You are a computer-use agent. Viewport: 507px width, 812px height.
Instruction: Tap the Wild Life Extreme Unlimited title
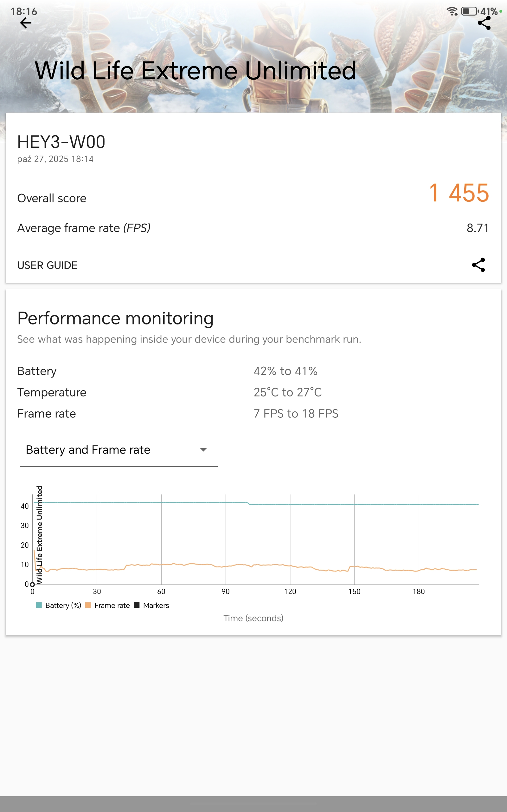[195, 71]
